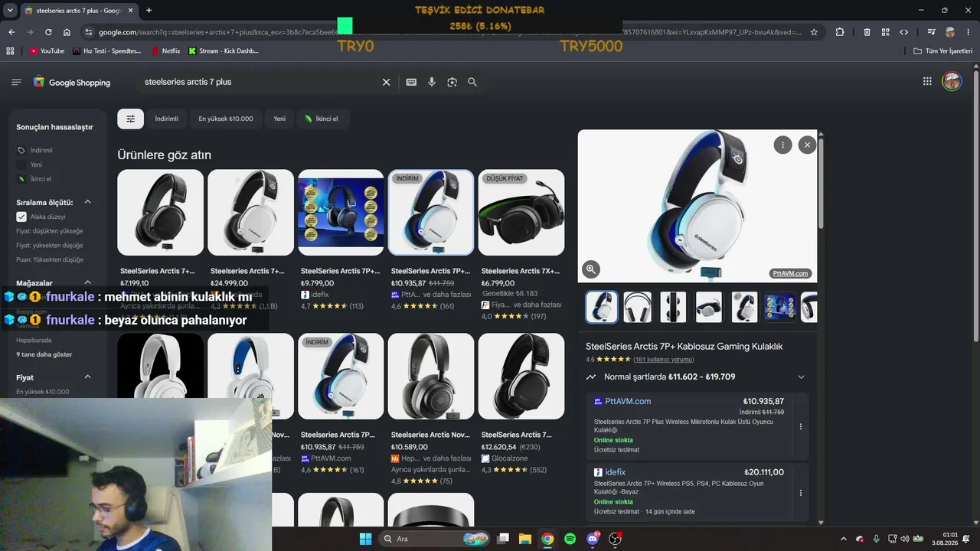Select the Hepsiburada store filter
Screen dimensions: 980x551
pyautogui.click(x=34, y=340)
